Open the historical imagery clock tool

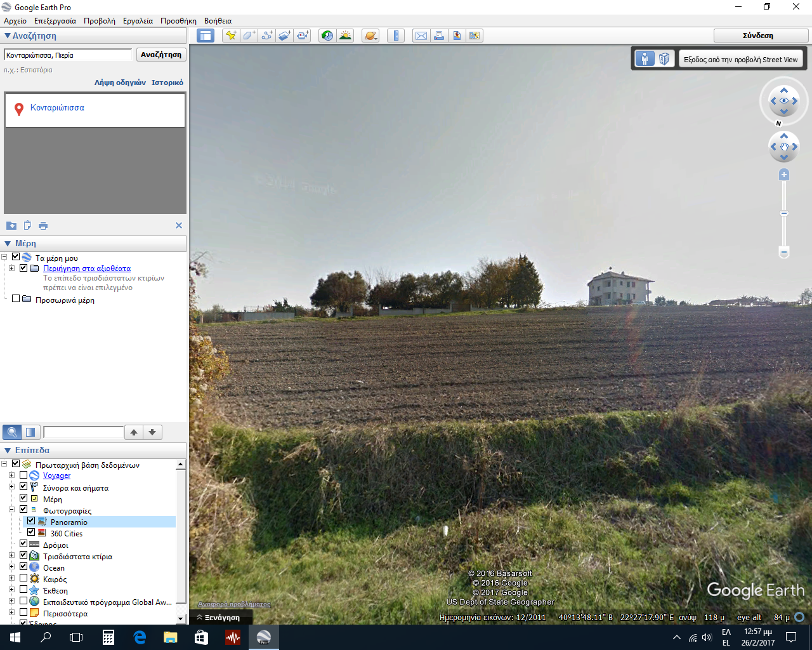coord(327,36)
